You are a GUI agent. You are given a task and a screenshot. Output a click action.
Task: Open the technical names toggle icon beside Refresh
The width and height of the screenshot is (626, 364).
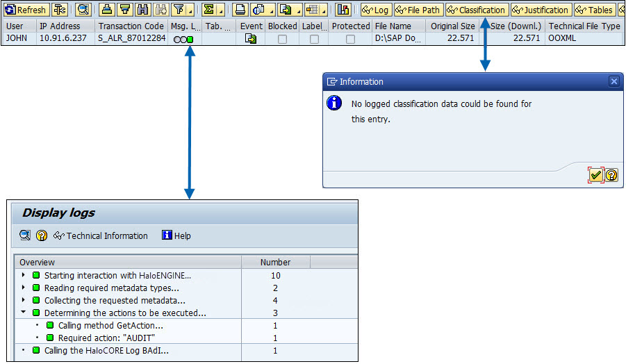(x=60, y=10)
